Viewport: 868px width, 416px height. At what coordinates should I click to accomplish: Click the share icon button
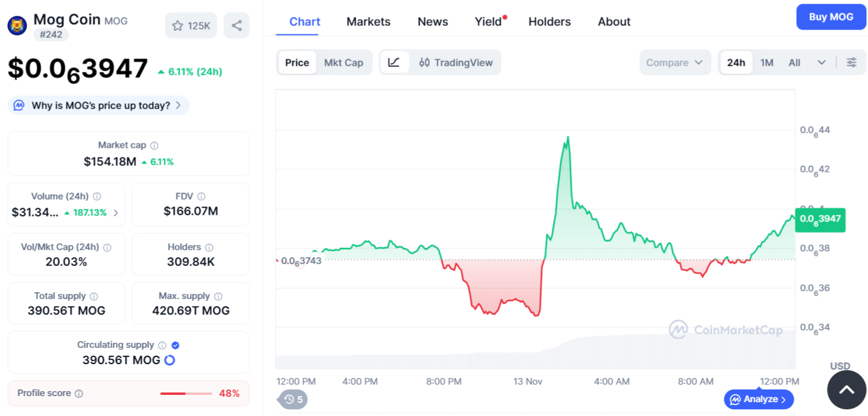(x=237, y=26)
